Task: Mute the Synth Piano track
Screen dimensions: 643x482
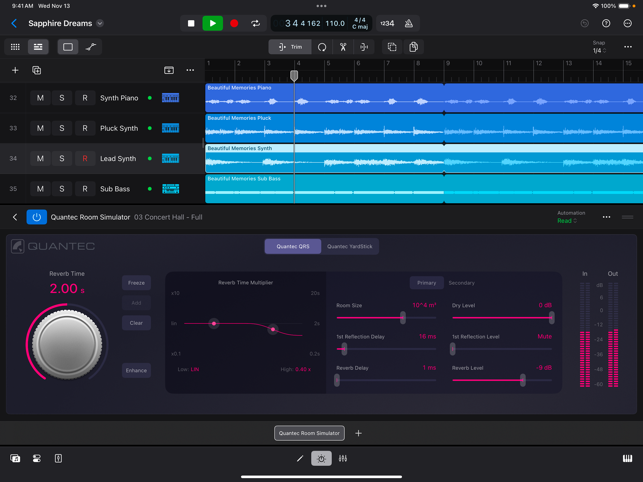Action: pyautogui.click(x=40, y=98)
